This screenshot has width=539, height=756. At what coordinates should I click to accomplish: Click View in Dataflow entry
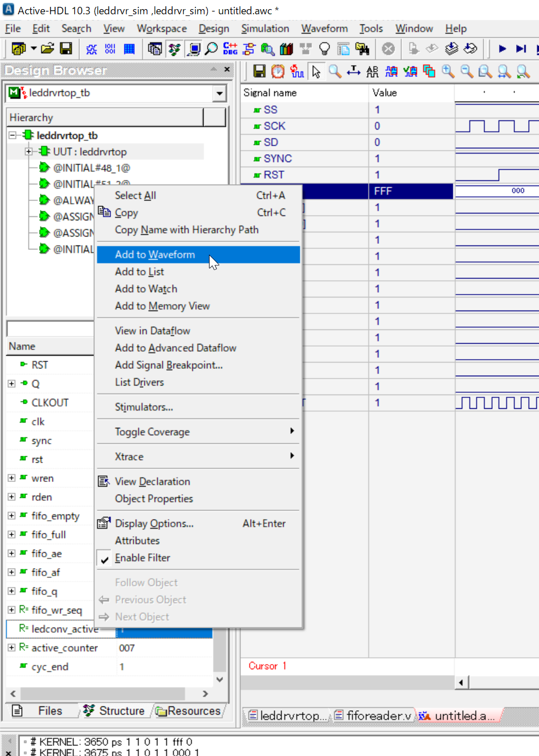[198, 331]
